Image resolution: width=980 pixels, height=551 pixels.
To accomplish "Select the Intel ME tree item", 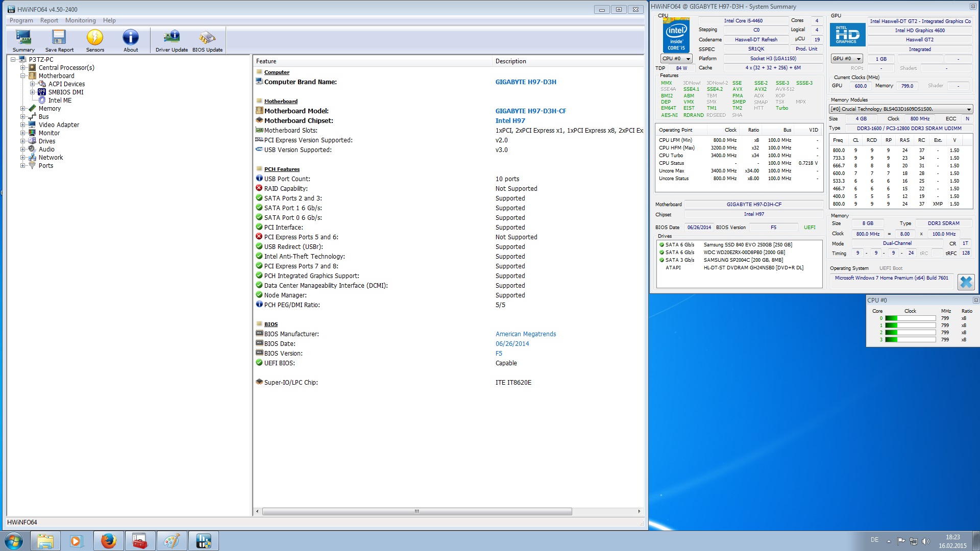I will tap(60, 101).
